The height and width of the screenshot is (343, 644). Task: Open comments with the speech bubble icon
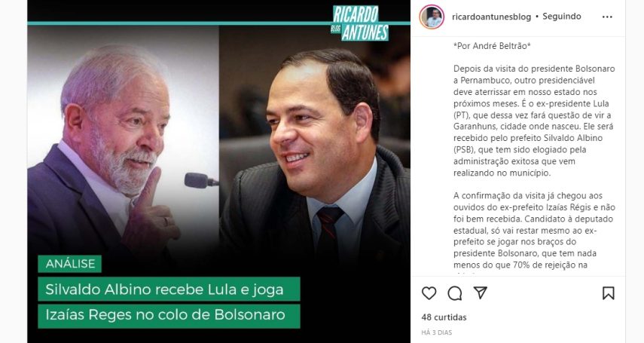click(x=455, y=293)
